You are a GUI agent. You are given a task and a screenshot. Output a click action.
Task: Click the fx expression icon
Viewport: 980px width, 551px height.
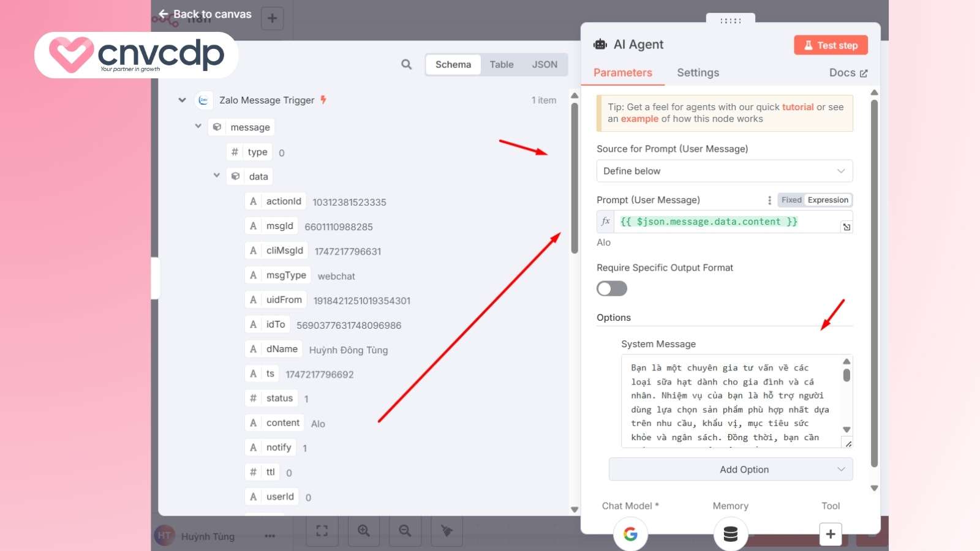606,221
